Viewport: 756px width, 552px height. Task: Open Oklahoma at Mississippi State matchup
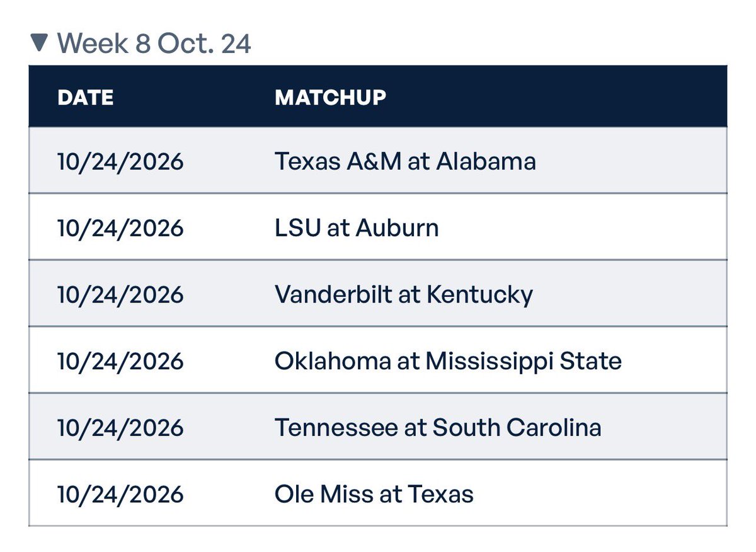point(448,361)
